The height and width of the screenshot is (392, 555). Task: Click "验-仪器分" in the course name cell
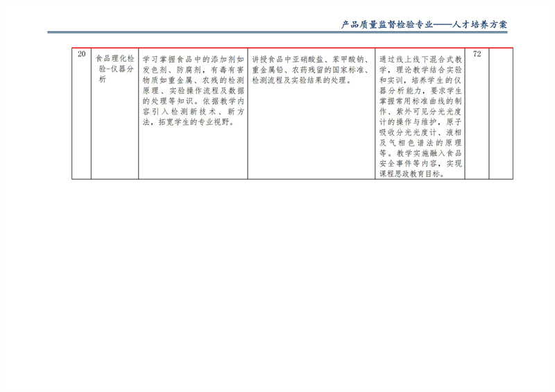pos(114,69)
